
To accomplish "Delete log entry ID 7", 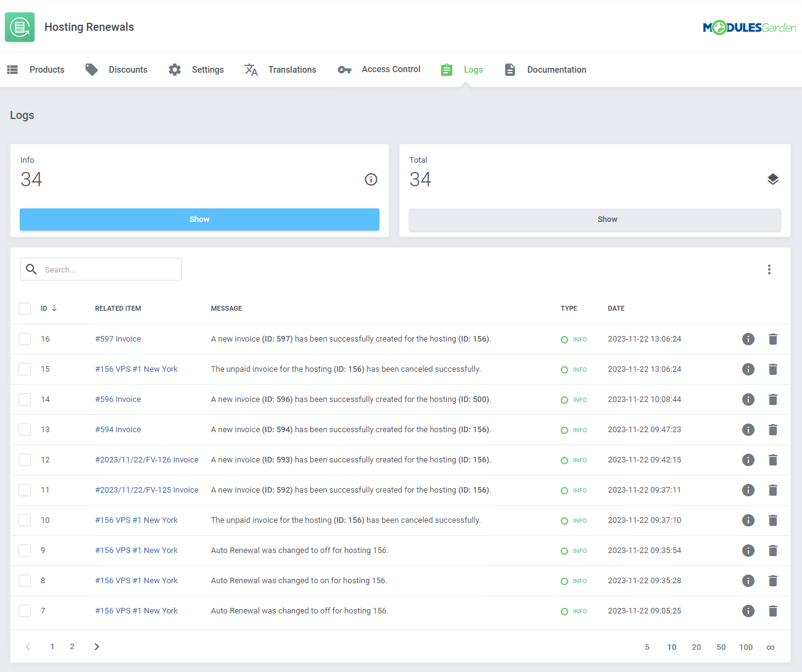I will pos(773,611).
